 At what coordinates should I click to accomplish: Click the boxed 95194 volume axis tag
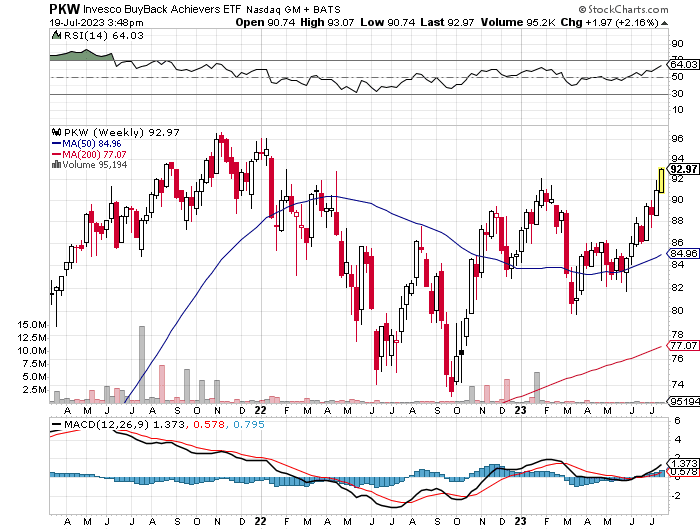[x=684, y=401]
